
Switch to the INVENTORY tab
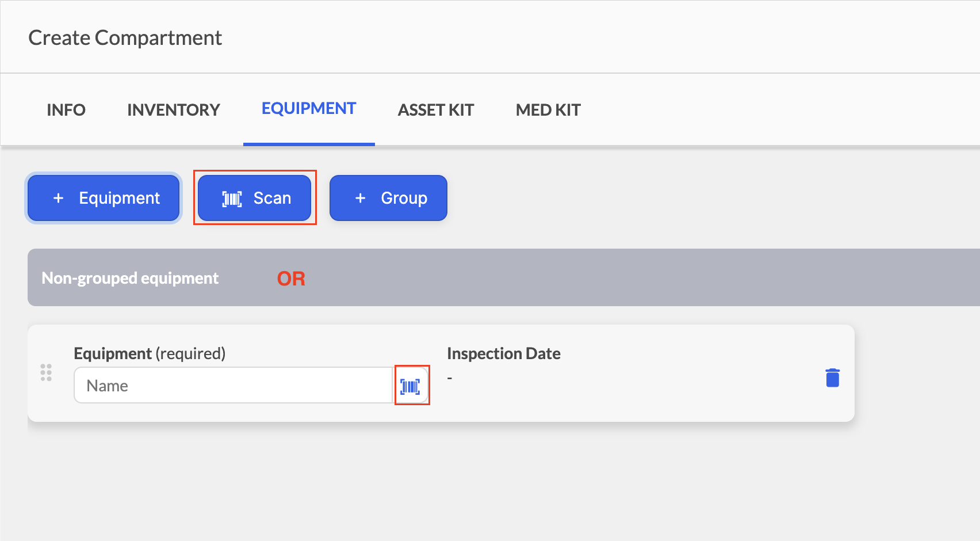pos(174,109)
